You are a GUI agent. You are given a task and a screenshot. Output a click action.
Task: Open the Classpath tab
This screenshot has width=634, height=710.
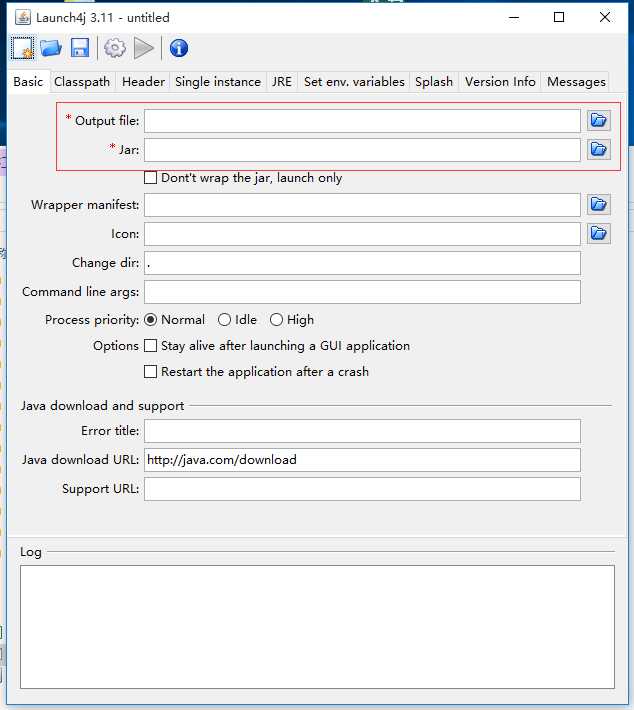(x=82, y=82)
